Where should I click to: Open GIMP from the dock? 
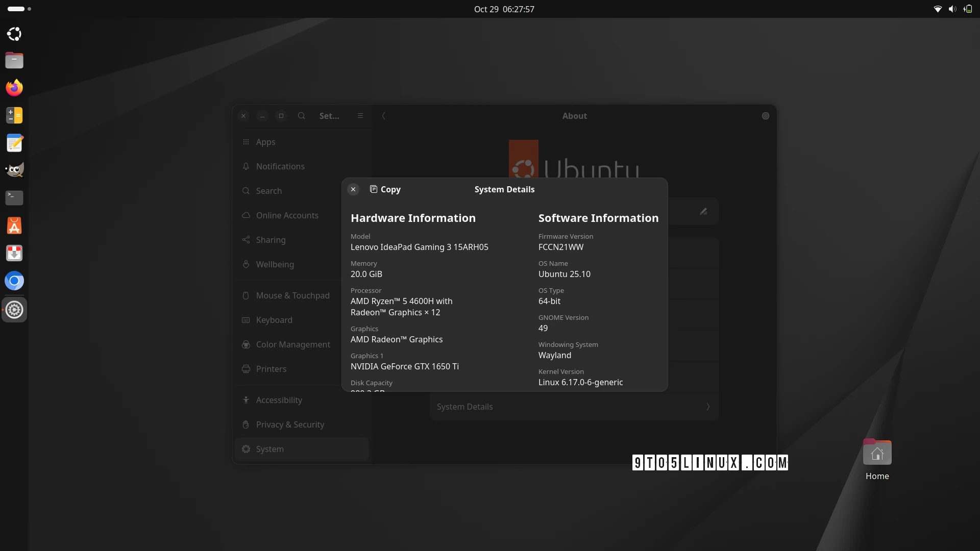pos(14,169)
